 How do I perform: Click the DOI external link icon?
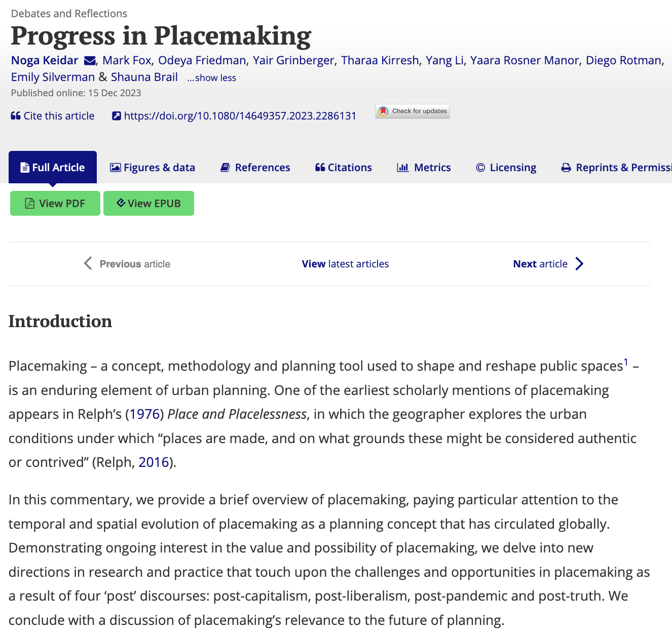[x=117, y=116]
